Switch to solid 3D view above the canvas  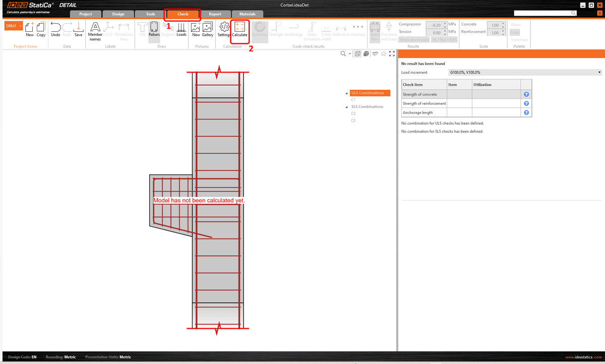[x=366, y=53]
